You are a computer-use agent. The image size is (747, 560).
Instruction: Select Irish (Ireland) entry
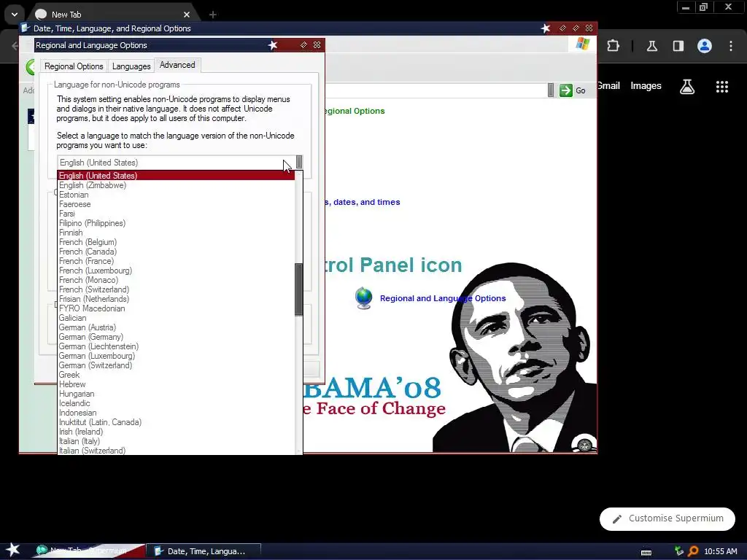coord(176,432)
